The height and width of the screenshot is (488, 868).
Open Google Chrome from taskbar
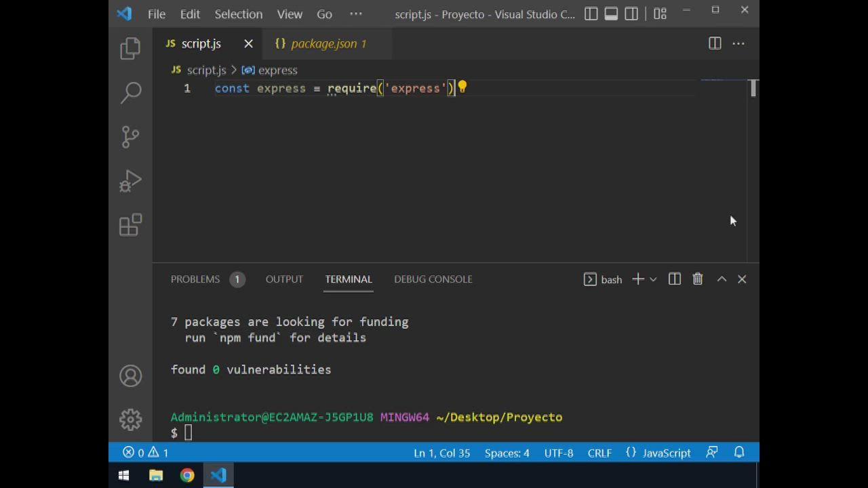[187, 476]
